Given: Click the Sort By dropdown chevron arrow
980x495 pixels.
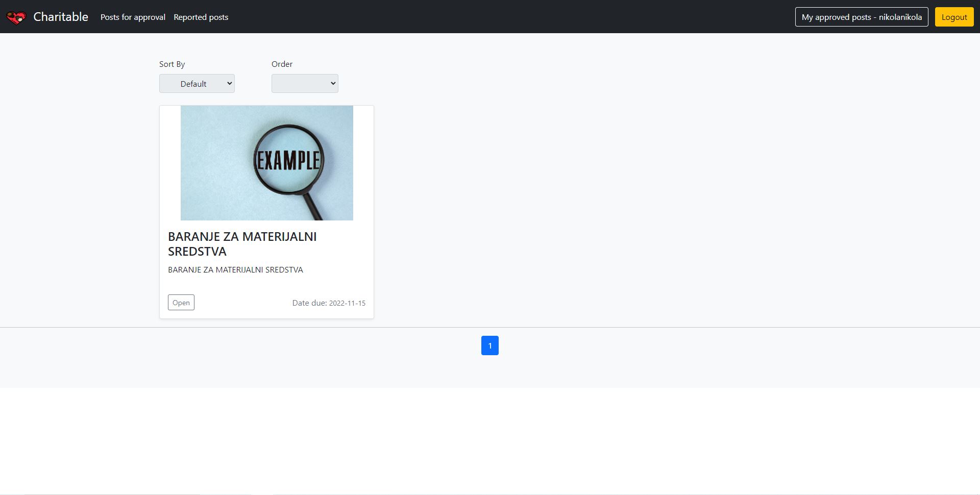Looking at the screenshot, I should point(230,83).
